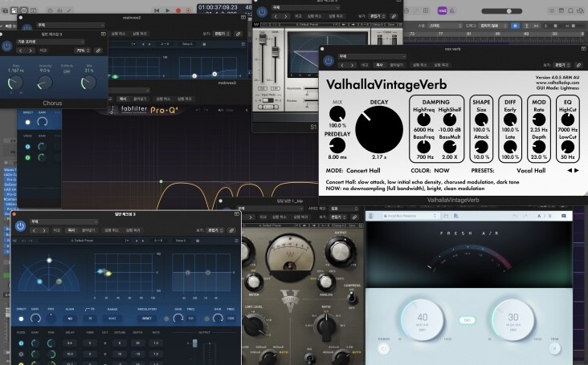The image size is (588, 365).
Task: Go to previous preset in Chorus window
Action: (x=20, y=51)
